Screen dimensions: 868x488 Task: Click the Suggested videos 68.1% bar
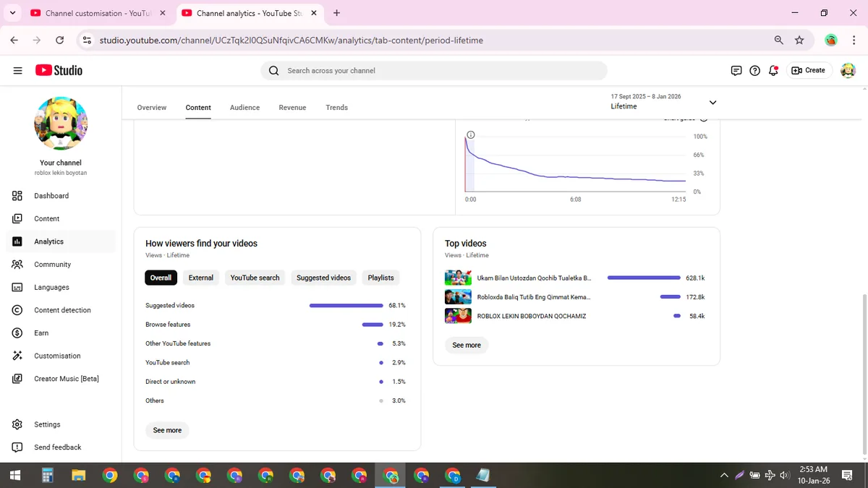click(x=346, y=306)
